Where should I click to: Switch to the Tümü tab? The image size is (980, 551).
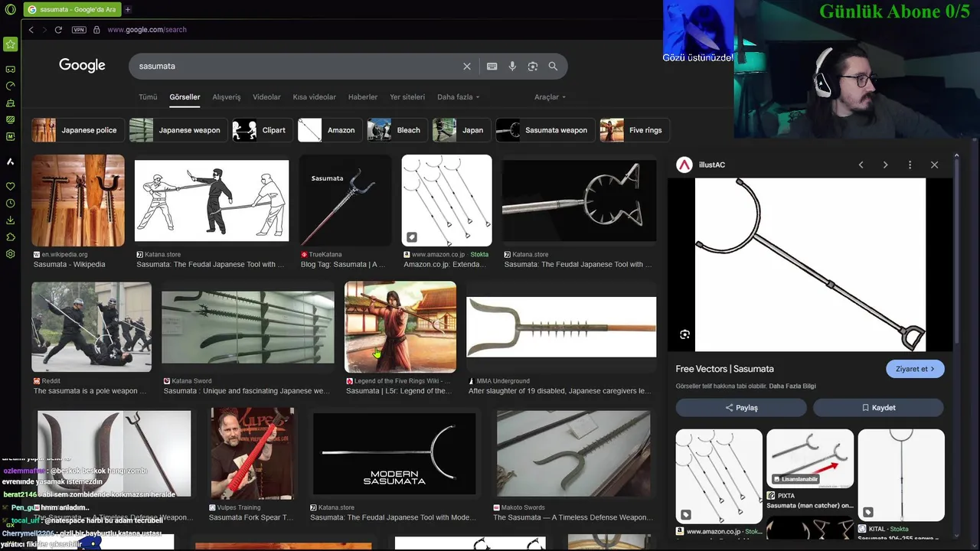(x=148, y=97)
